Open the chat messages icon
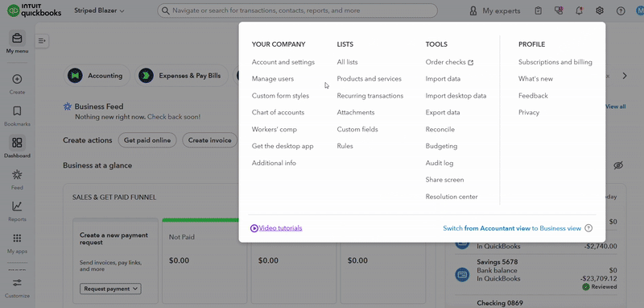This screenshot has width=644, height=308. (559, 10)
